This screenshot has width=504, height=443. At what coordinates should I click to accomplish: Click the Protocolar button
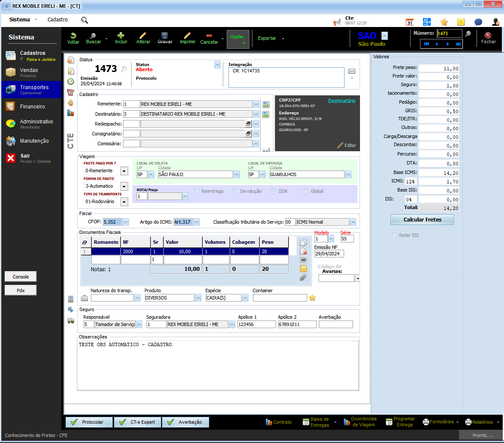(89, 422)
